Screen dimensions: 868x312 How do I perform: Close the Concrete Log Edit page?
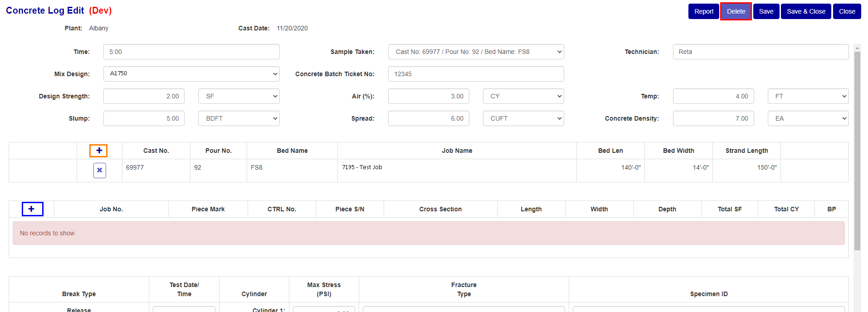847,11
